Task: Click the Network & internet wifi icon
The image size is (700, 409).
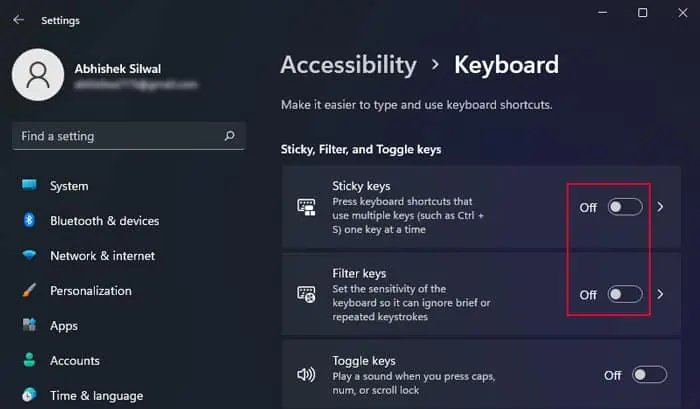Action: [x=29, y=256]
